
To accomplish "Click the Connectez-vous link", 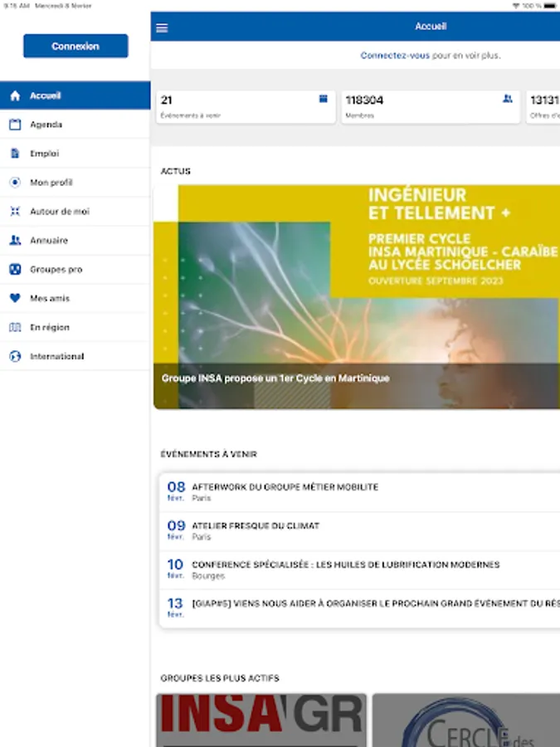I will click(395, 56).
